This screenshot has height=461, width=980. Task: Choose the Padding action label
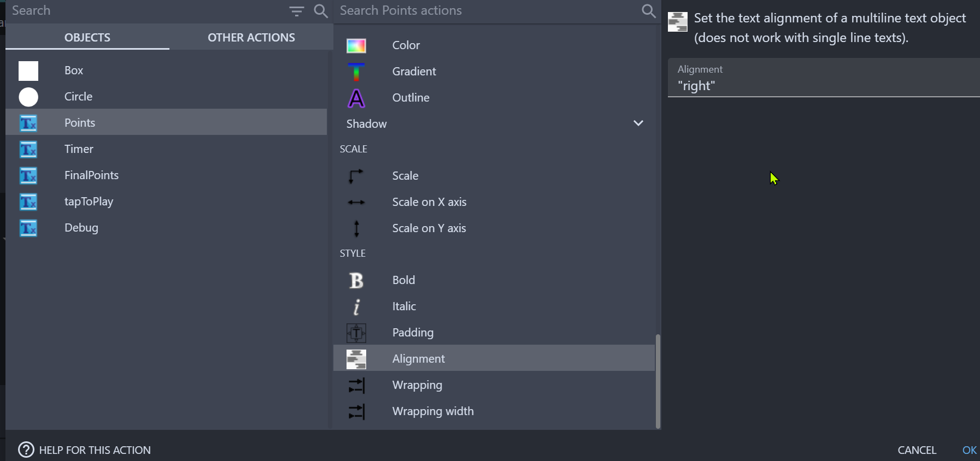[x=413, y=333]
